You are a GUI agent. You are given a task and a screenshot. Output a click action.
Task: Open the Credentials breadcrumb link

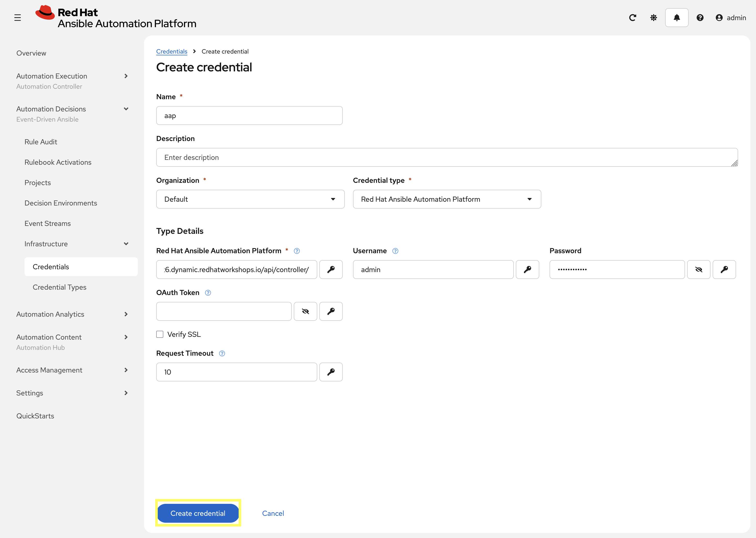[x=172, y=51]
